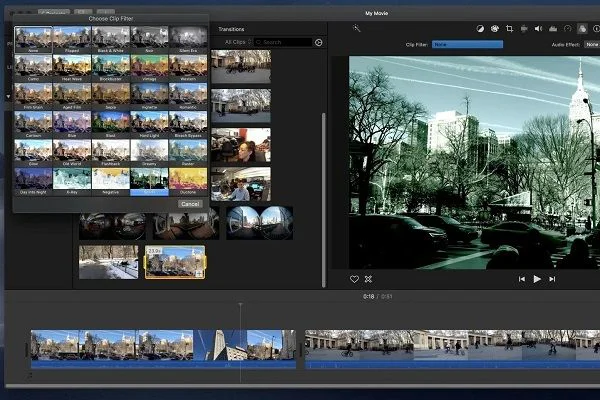The width and height of the screenshot is (600, 400).
Task: Select the woman with headphones browser clip
Action: tap(241, 145)
